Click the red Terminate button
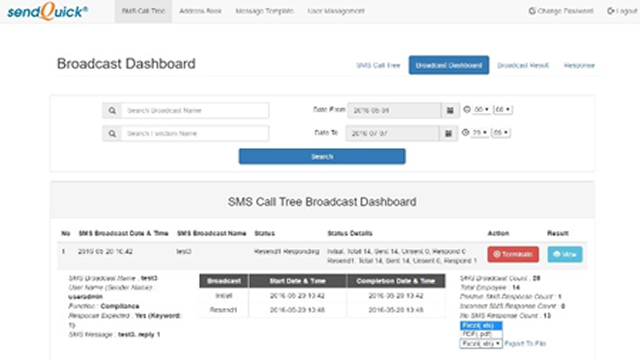Image resolution: width=640 pixels, height=360 pixels. pyautogui.click(x=513, y=254)
